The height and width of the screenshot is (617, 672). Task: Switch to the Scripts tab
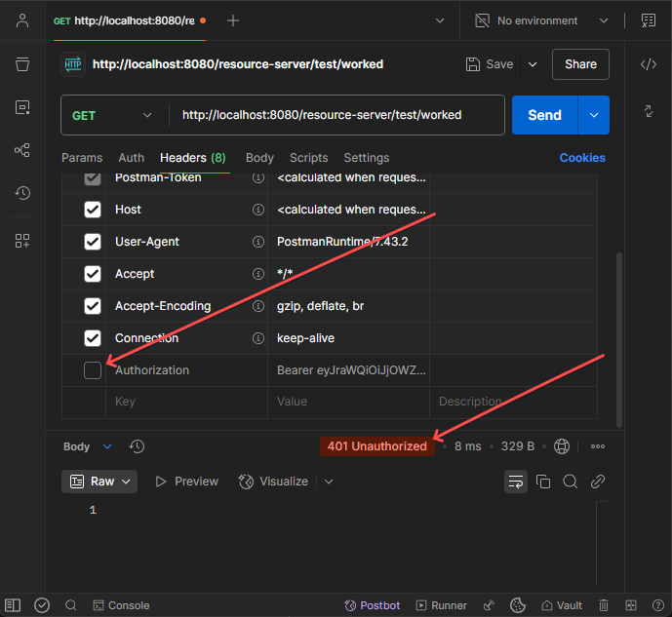(308, 158)
